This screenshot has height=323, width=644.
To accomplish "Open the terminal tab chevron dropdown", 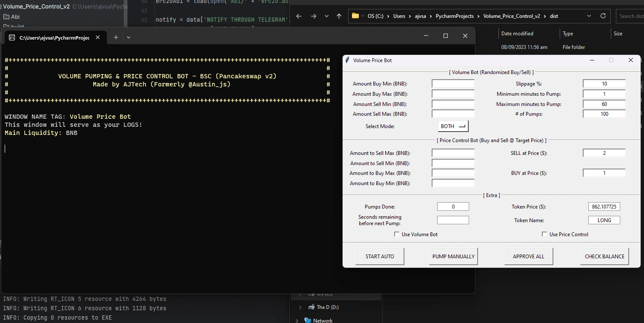I will 129,37.
